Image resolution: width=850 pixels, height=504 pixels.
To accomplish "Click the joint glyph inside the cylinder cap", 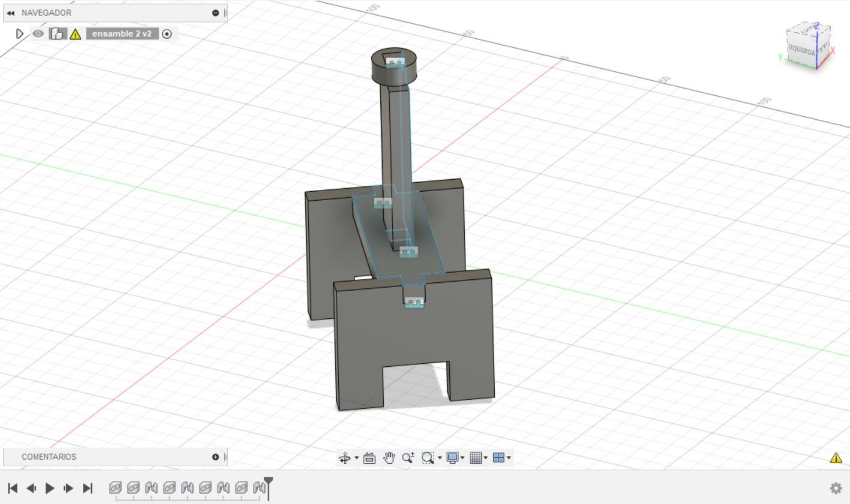I will coord(395,62).
